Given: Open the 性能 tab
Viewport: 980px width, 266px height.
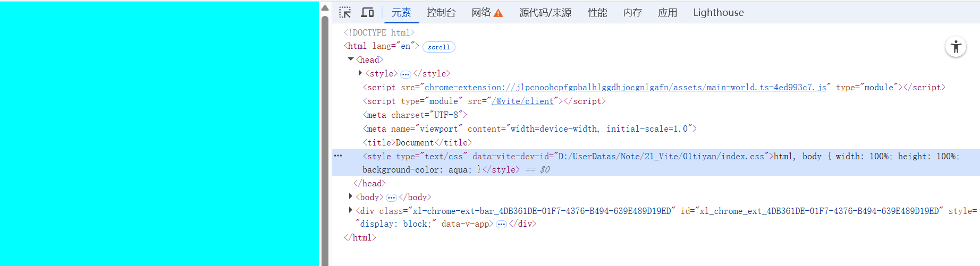Looking at the screenshot, I should tap(597, 12).
